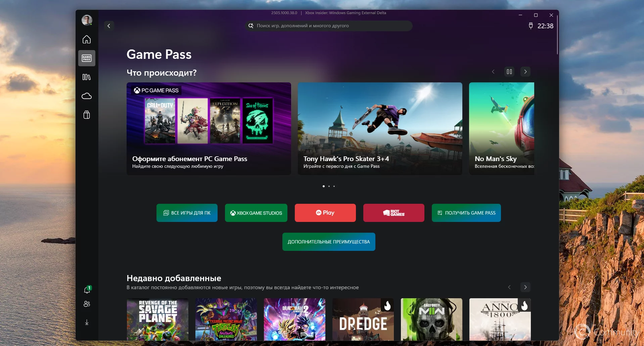The image size is (644, 346).
Task: Open My Library sidebar icon
Action: pos(87,77)
